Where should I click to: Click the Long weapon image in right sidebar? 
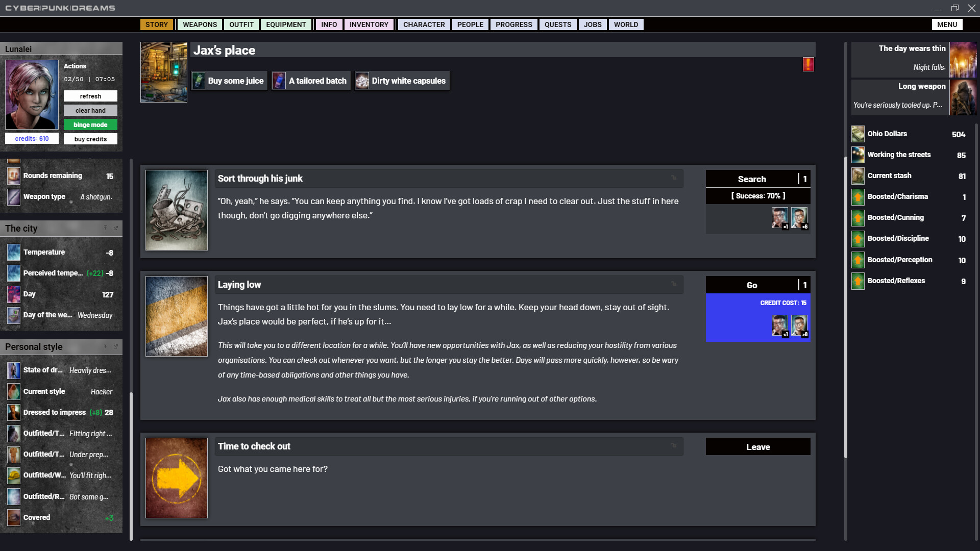(x=964, y=97)
